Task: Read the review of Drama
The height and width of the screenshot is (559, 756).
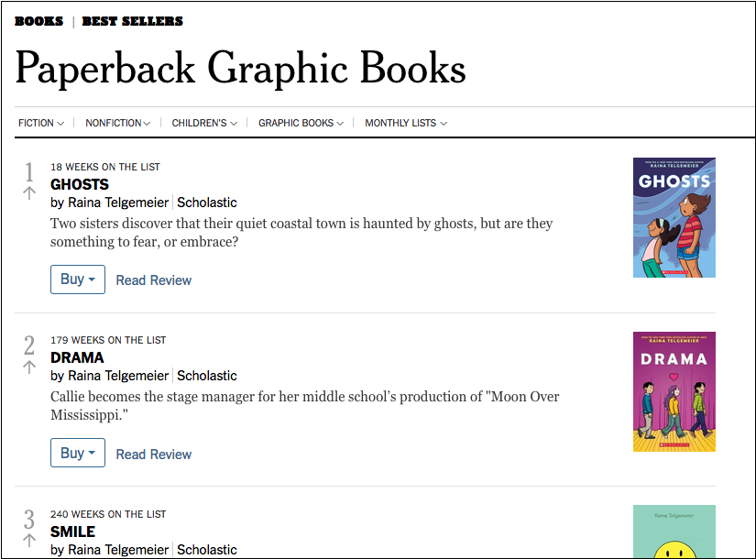Action: (x=154, y=455)
